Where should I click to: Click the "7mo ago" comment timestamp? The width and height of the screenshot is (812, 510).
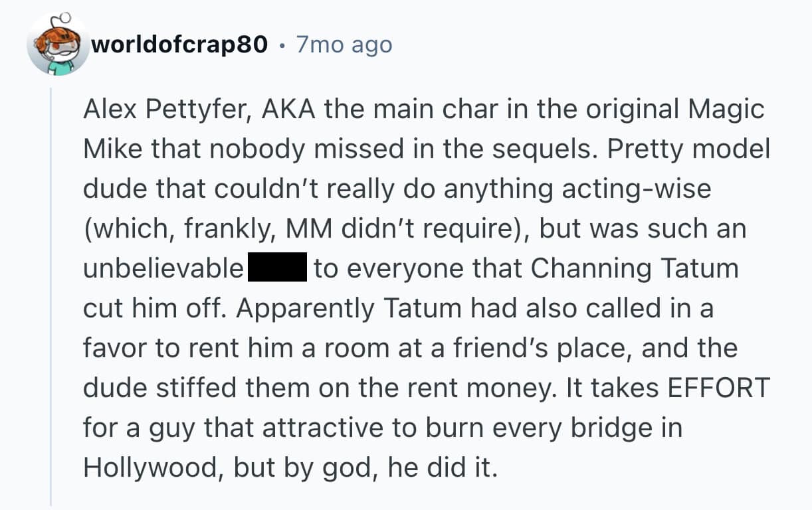click(x=344, y=44)
